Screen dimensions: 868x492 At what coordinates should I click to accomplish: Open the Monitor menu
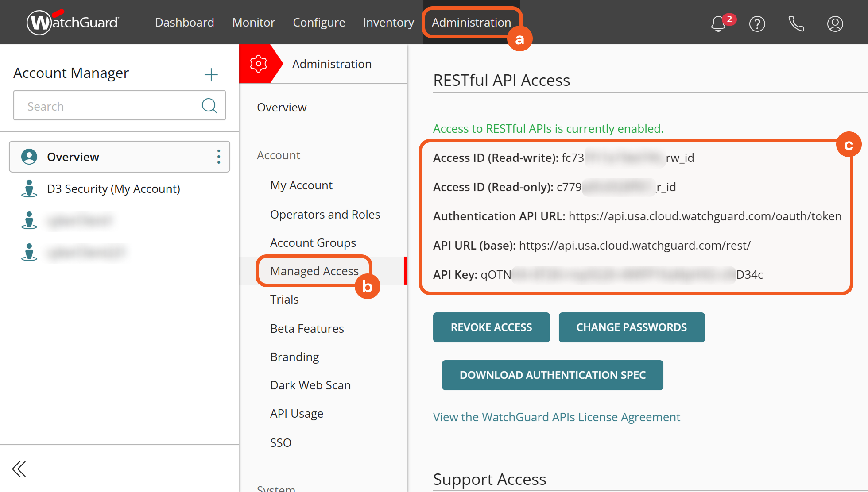(x=253, y=23)
